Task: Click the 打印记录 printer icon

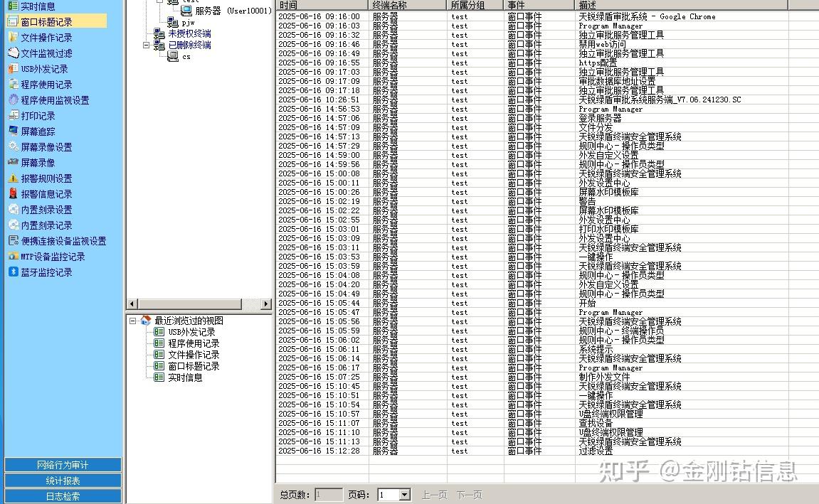Action: (13, 116)
